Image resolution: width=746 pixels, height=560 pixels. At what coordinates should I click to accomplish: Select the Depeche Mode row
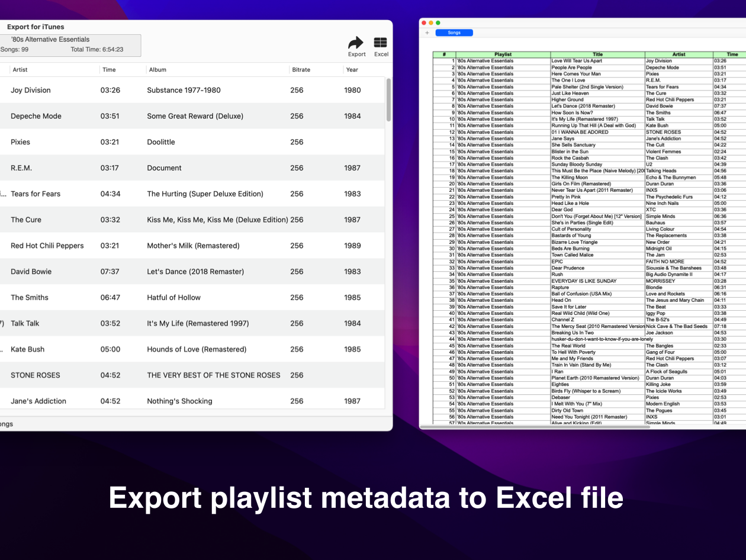[192, 116]
